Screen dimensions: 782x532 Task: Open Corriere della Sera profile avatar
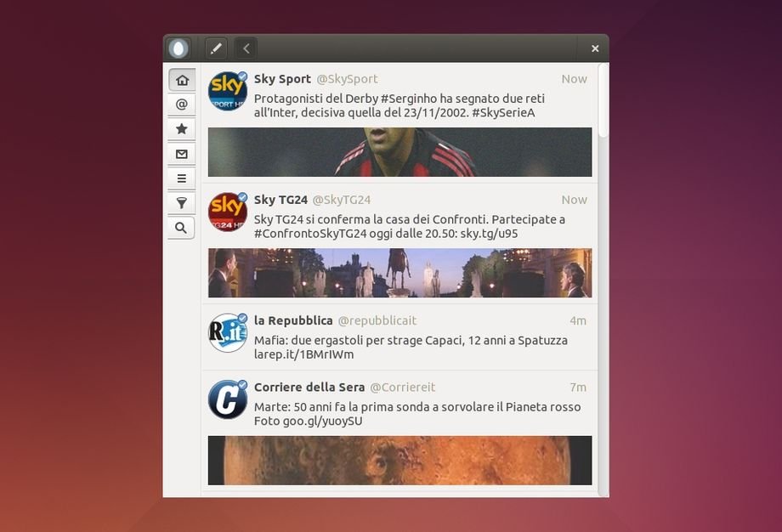[x=227, y=399]
